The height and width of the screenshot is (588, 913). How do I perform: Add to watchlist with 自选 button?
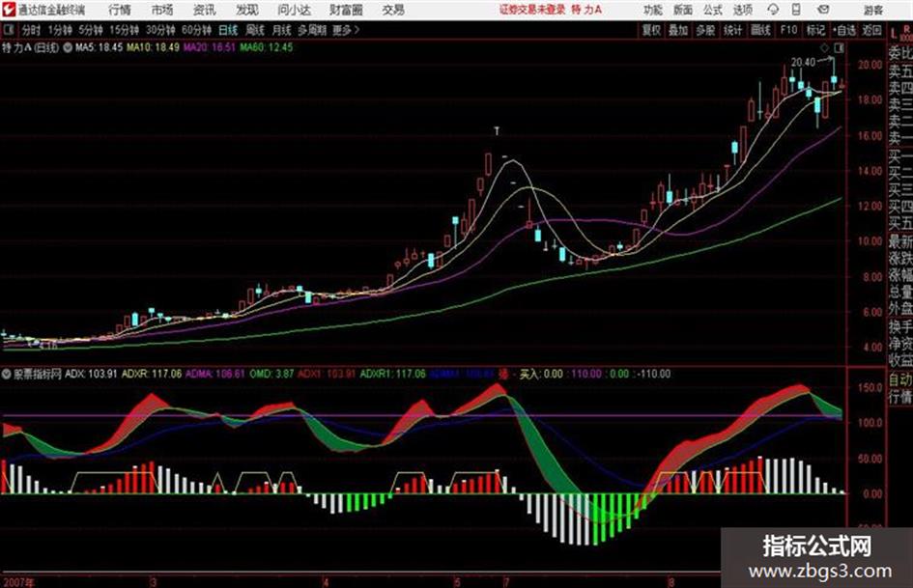(844, 30)
